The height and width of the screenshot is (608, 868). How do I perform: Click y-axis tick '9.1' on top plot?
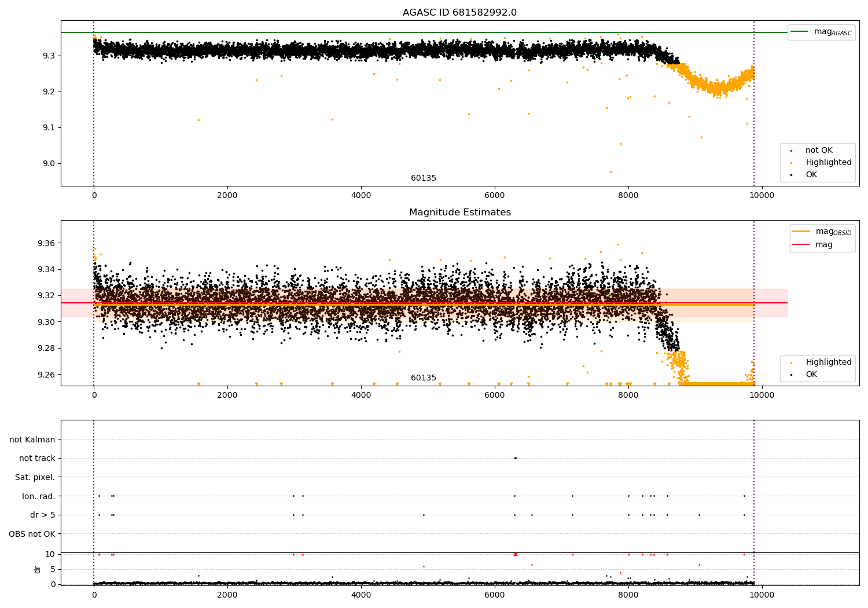click(x=49, y=128)
